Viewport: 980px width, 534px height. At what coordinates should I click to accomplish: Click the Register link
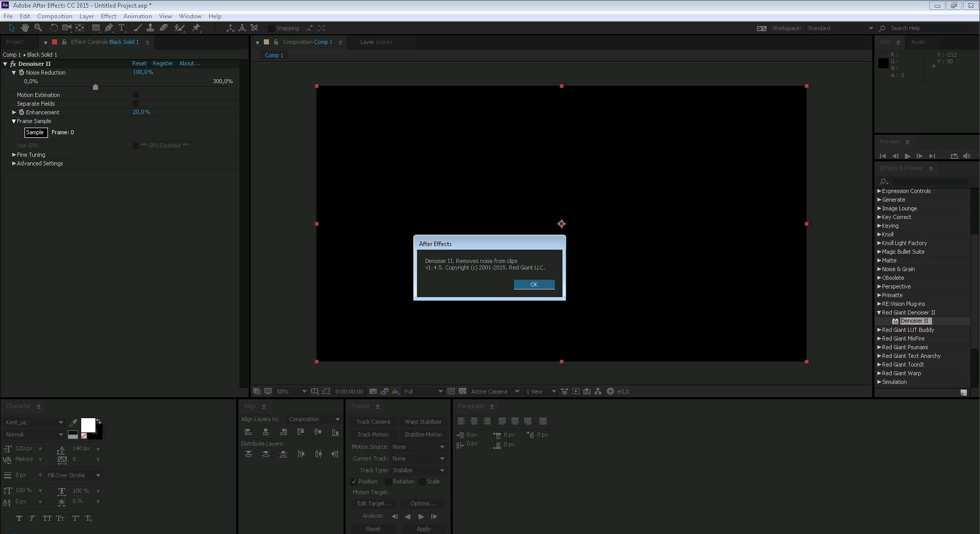(x=163, y=63)
